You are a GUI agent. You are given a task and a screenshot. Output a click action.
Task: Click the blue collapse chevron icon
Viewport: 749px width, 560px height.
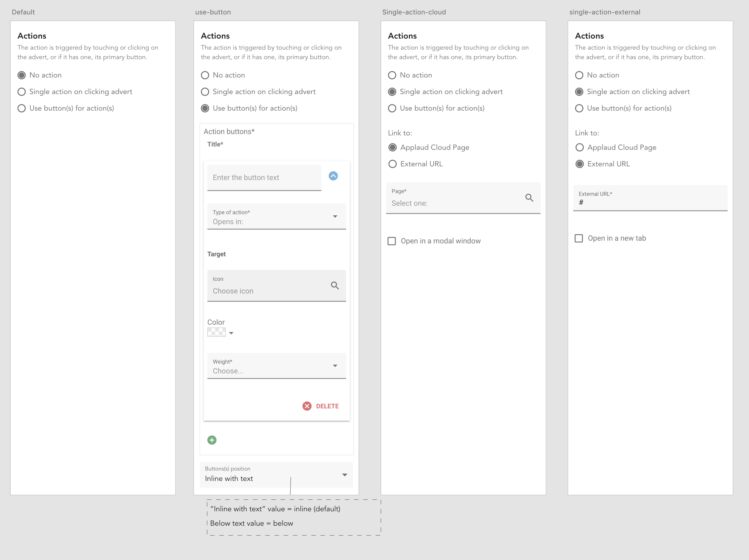[x=333, y=176]
